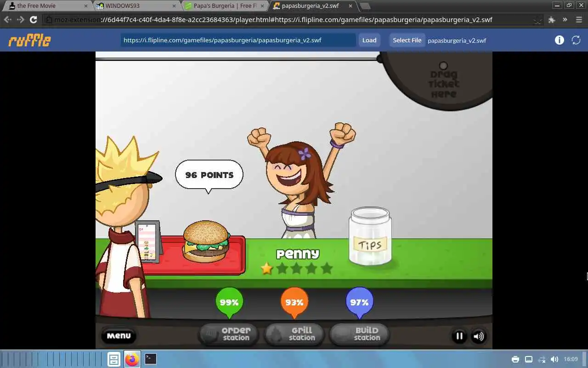Screen dimensions: 588x368
Task: Bookmark page with the star icon
Action: pyautogui.click(x=537, y=20)
